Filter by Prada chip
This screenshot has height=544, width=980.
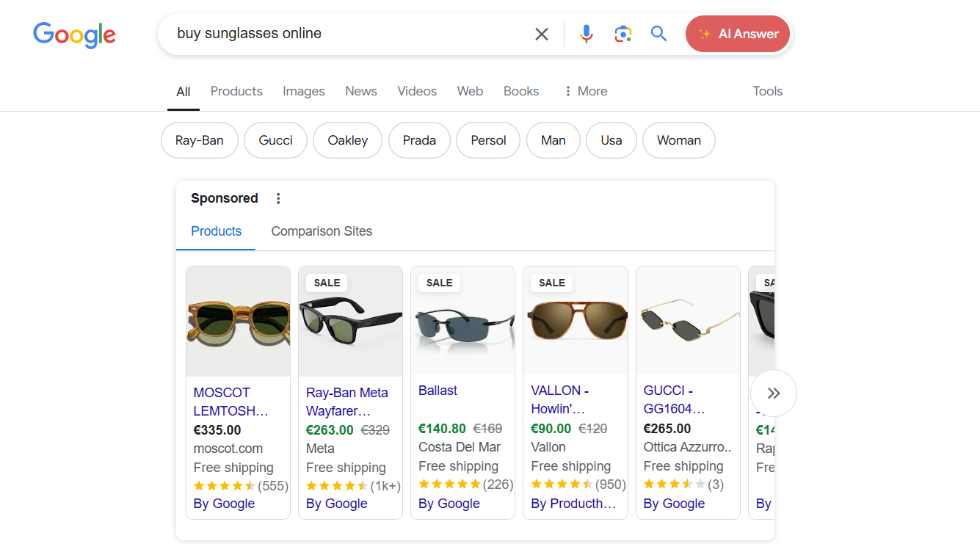coord(419,140)
